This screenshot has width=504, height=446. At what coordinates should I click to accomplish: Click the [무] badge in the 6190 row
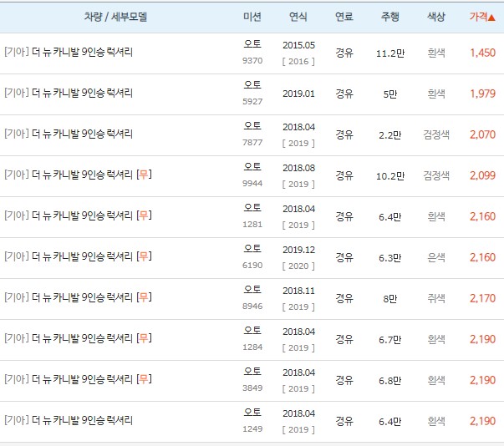pyautogui.click(x=144, y=256)
